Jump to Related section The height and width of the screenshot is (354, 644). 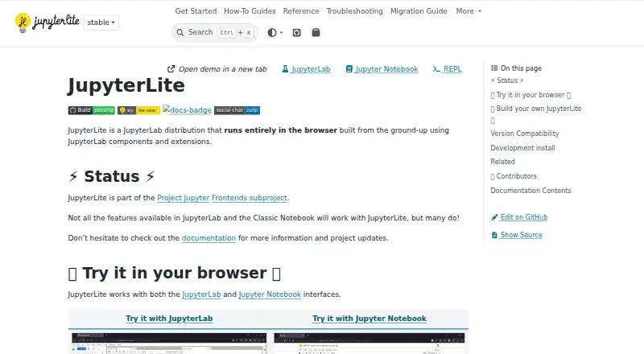tap(502, 162)
